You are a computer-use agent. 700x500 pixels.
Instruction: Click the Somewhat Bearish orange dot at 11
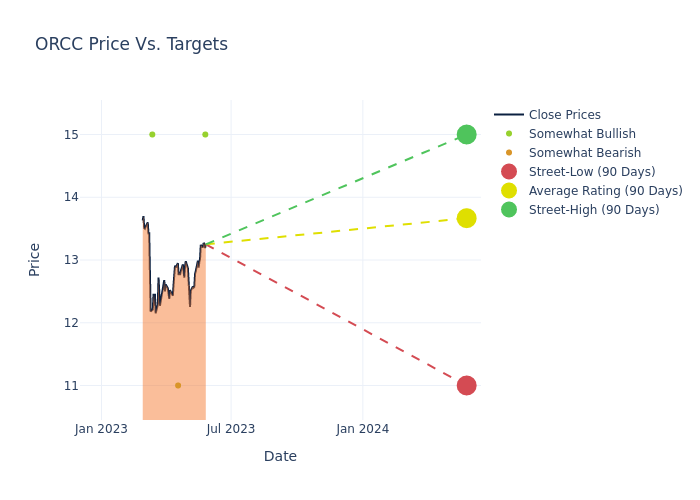[x=178, y=385]
